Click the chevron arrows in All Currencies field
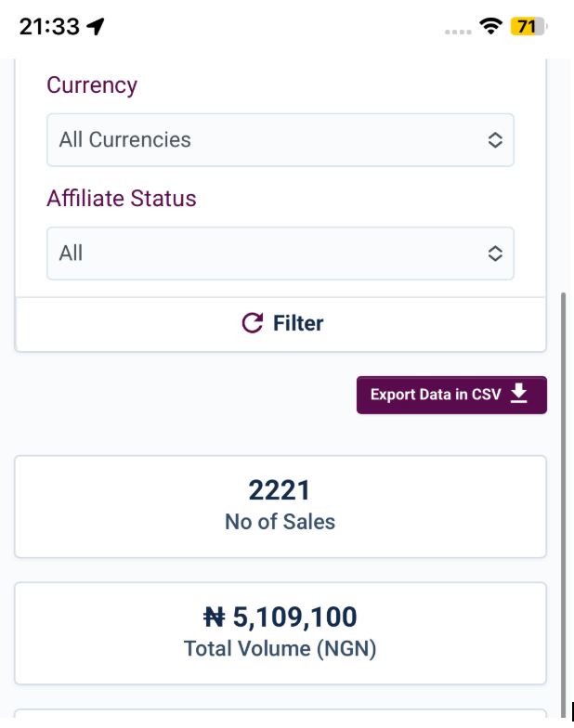574x728 pixels. 495,140
